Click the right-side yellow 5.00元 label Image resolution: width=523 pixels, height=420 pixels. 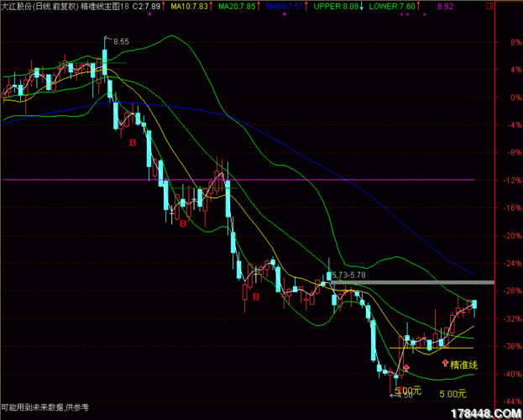point(452,394)
